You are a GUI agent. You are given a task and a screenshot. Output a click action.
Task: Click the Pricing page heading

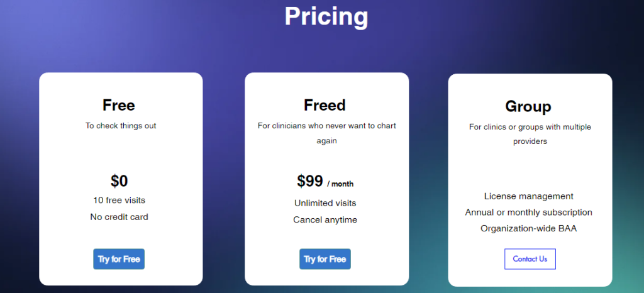click(x=326, y=16)
